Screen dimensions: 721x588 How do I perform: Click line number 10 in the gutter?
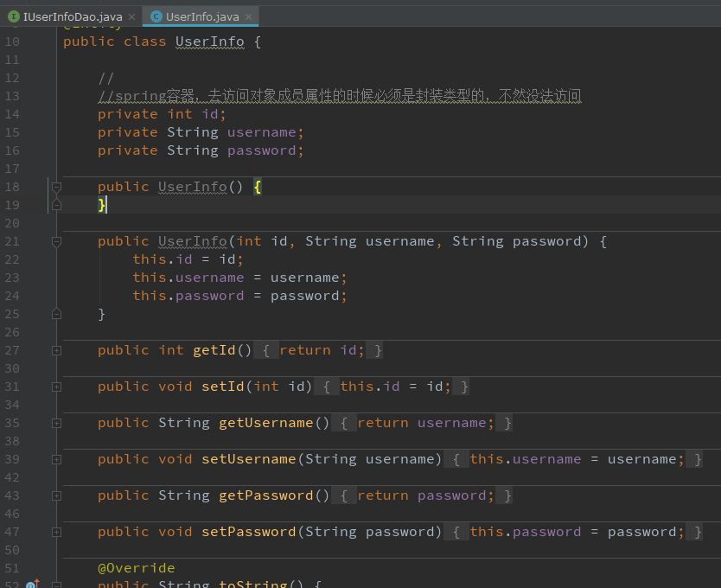point(12,42)
